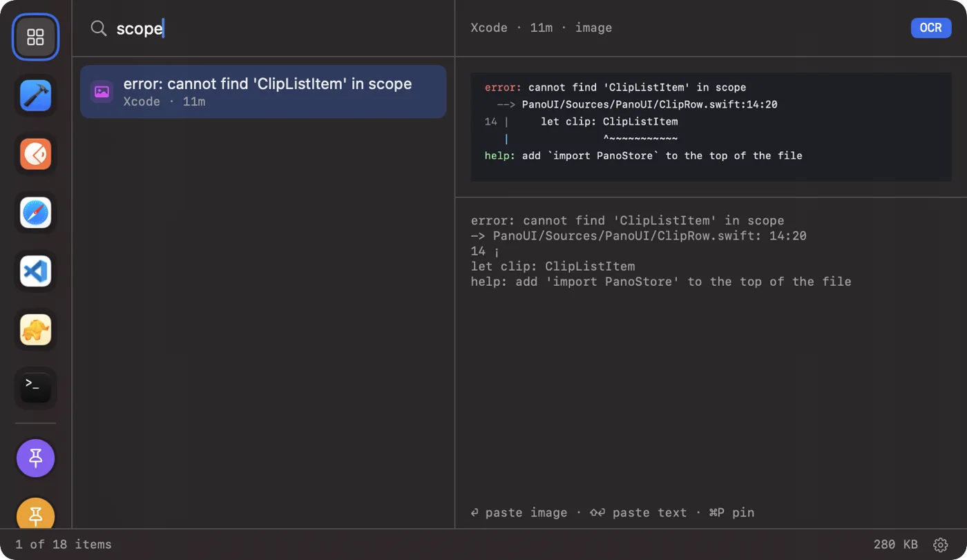The image size is (967, 560).
Task: Filter clips by the elephant TablePlus icon
Action: point(35,330)
